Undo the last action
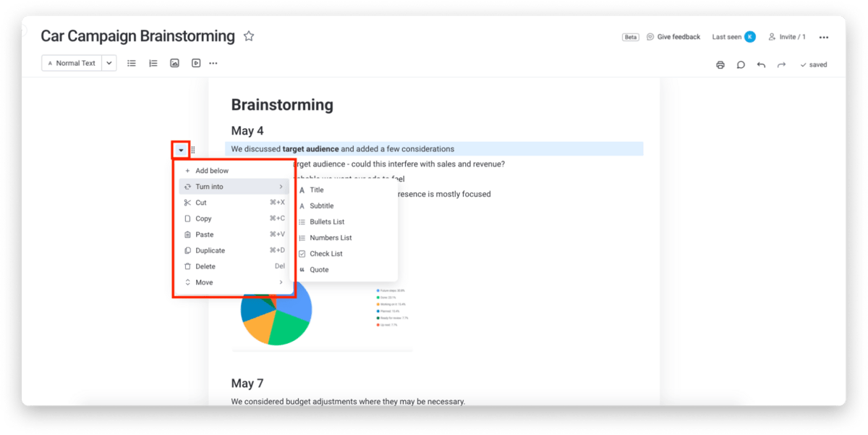 (761, 65)
